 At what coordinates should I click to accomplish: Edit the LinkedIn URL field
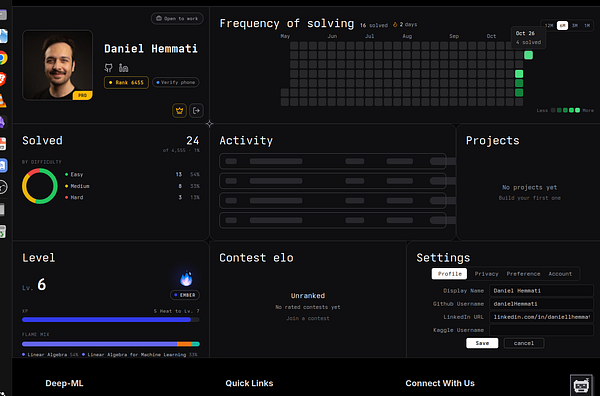point(541,317)
